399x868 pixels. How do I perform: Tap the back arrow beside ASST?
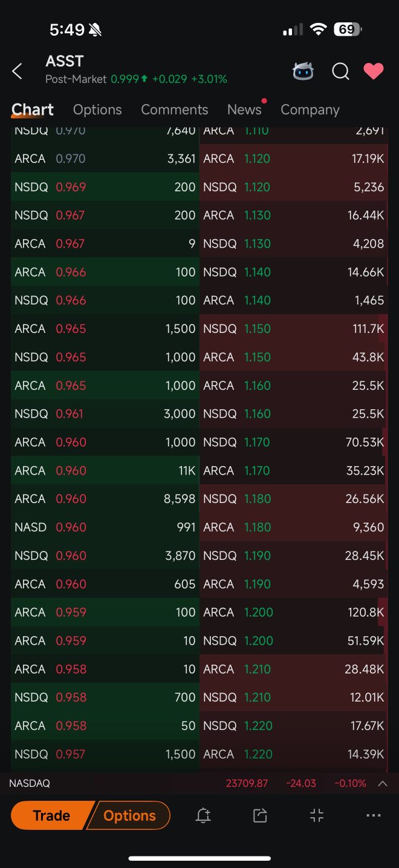(17, 71)
